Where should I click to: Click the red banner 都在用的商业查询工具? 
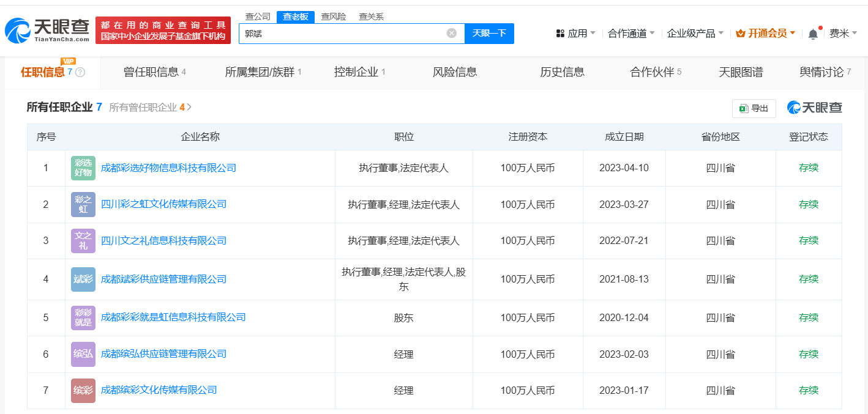point(163,30)
